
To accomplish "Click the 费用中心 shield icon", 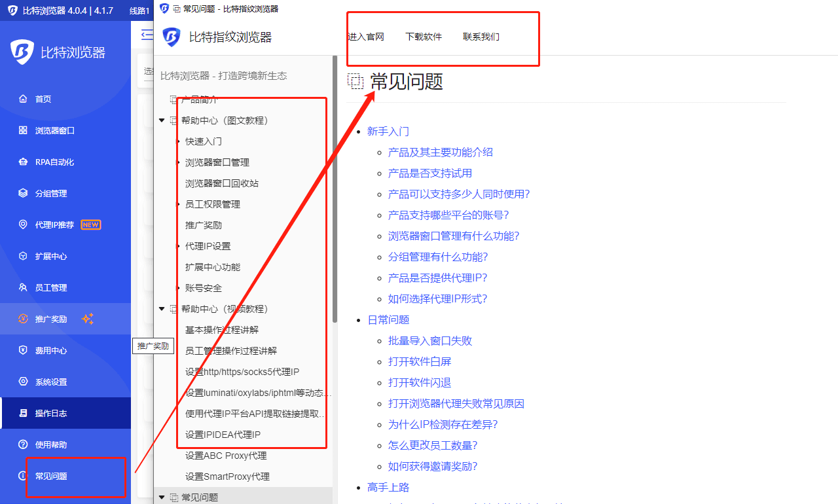I will click(23, 350).
